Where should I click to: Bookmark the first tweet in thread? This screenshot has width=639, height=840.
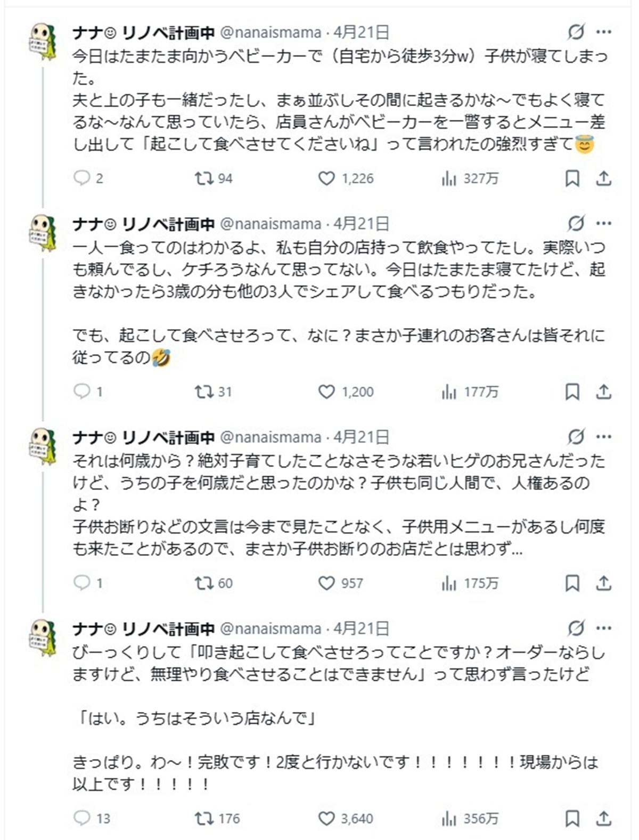572,178
